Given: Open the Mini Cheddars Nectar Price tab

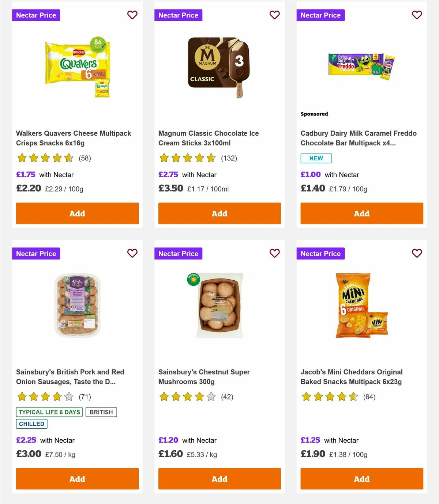Looking at the screenshot, I should (x=320, y=253).
